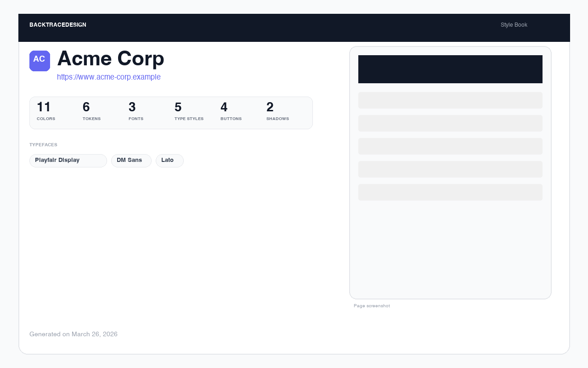
Task: Click the purple AC logo badge
Action: click(40, 61)
